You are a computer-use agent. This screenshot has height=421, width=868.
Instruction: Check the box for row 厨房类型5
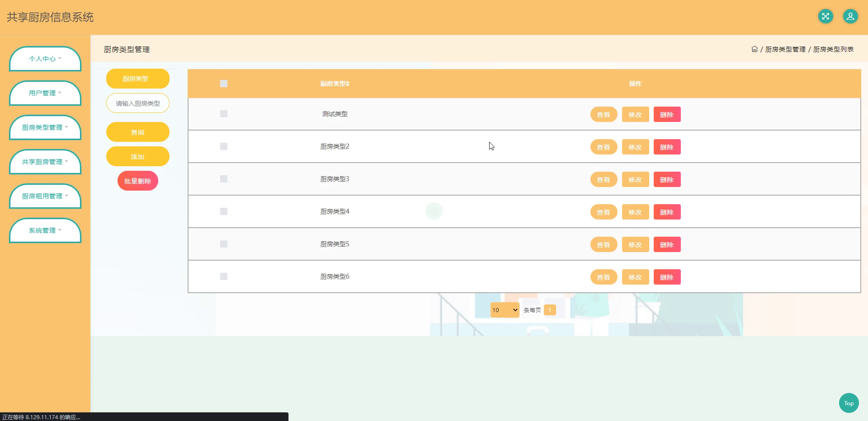[224, 244]
